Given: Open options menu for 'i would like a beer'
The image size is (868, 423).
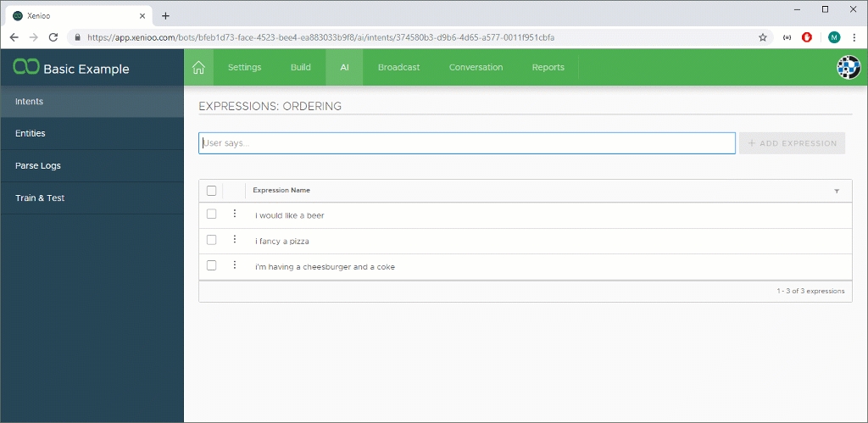Looking at the screenshot, I should click(x=235, y=214).
